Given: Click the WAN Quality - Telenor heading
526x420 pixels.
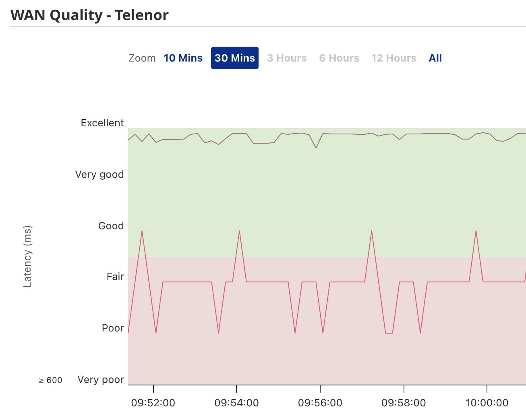Looking at the screenshot, I should tap(89, 15).
